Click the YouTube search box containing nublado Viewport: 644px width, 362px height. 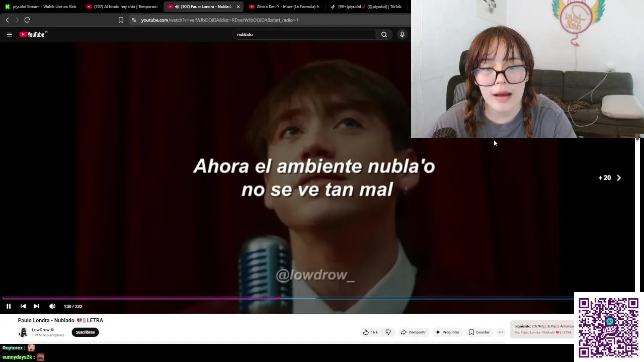pos(305,34)
